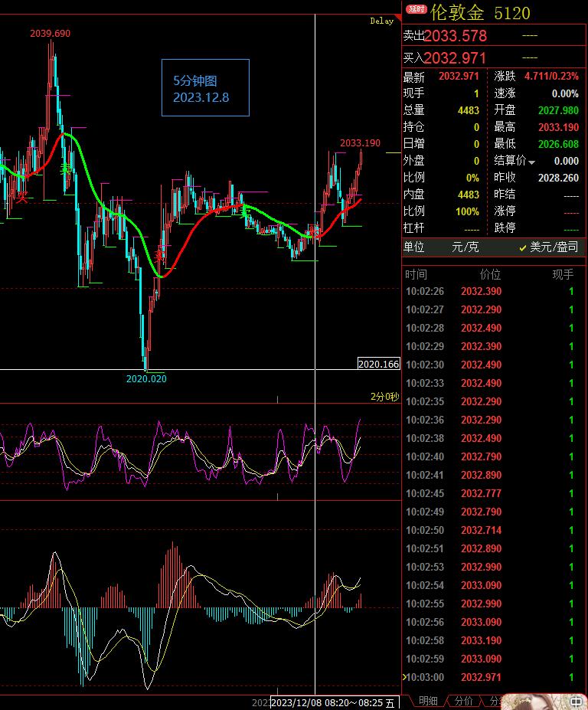Select the 美元/盎司 unit option
The image size is (588, 710).
(549, 247)
